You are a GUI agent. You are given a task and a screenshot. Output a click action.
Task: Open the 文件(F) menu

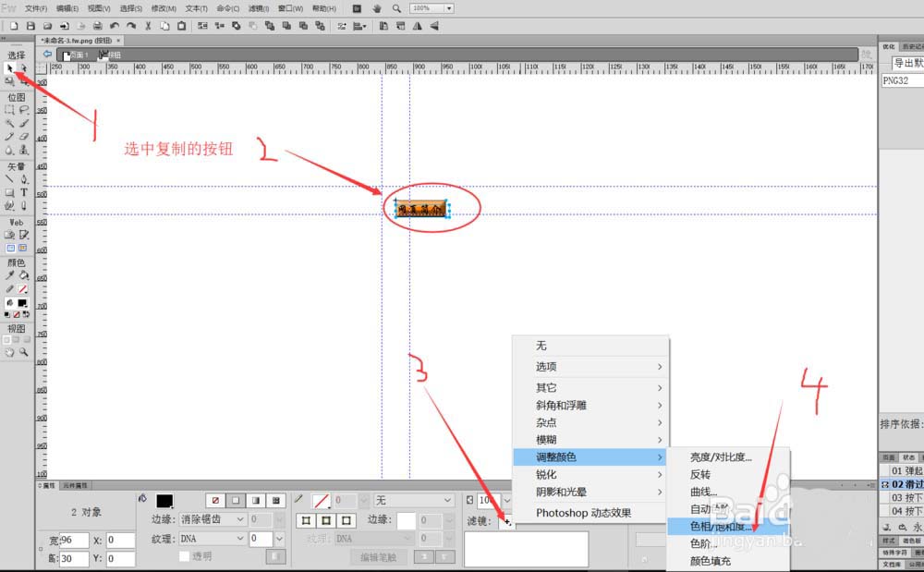[36, 8]
